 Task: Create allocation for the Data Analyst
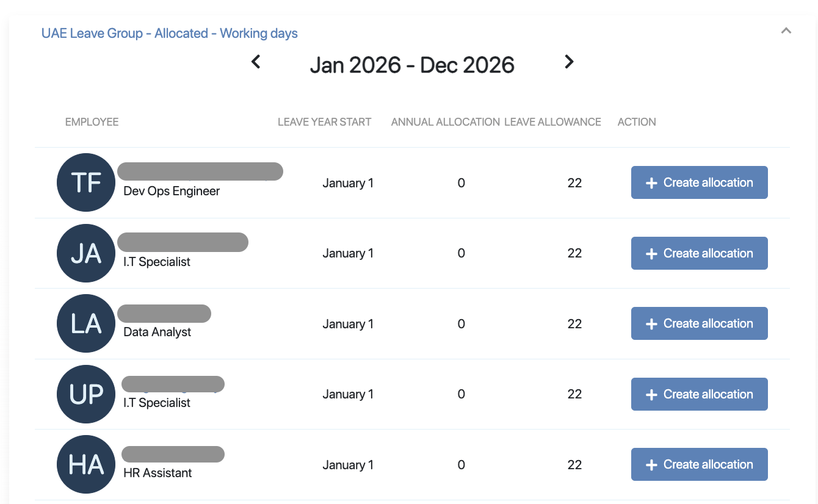699,323
